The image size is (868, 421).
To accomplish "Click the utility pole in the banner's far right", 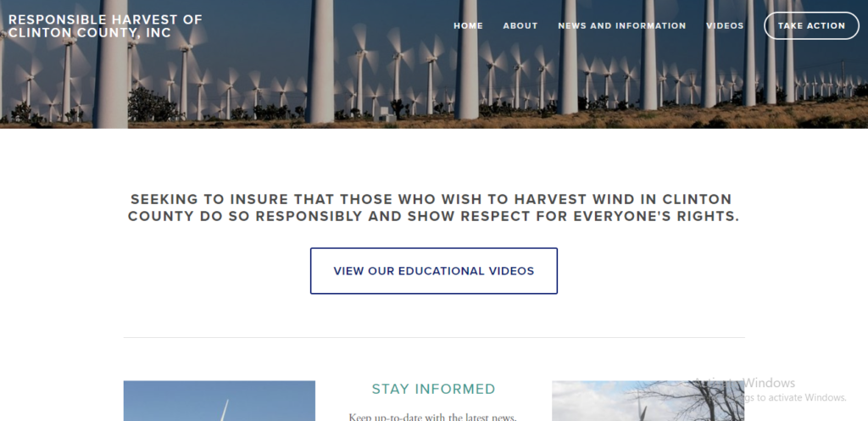I will (843, 79).
